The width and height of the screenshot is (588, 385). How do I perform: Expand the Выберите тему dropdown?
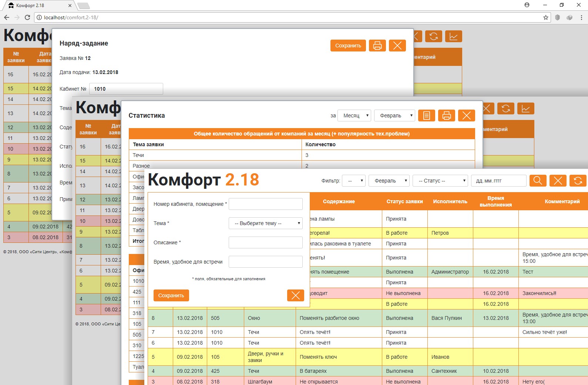266,223
